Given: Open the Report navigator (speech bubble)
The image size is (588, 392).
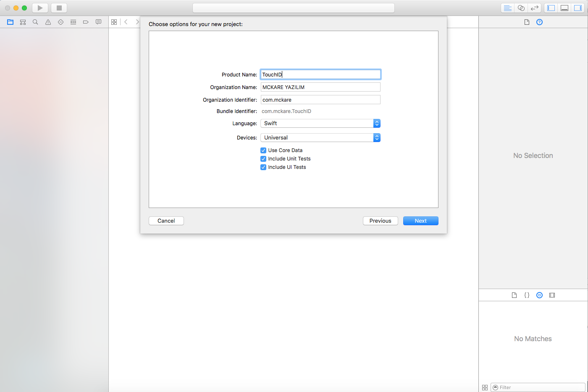Looking at the screenshot, I should [x=98, y=22].
